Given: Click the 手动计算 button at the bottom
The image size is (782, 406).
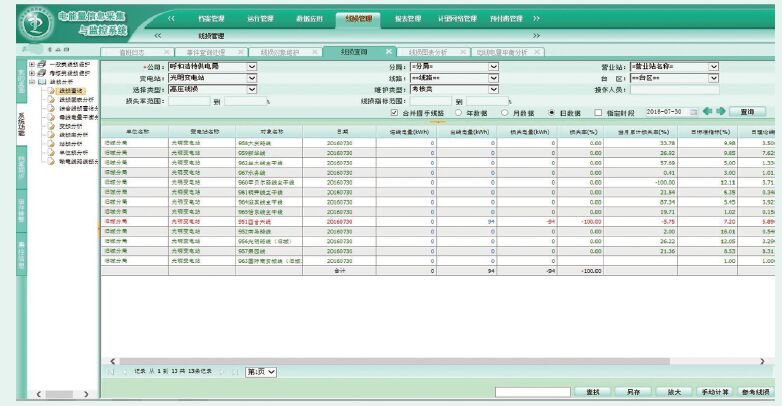Looking at the screenshot, I should point(717,392).
